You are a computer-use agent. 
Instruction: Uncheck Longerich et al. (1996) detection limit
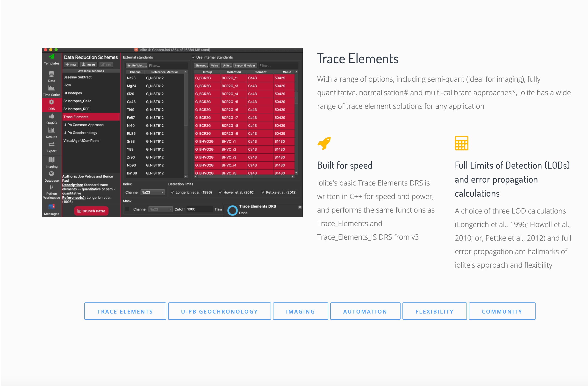[172, 192]
